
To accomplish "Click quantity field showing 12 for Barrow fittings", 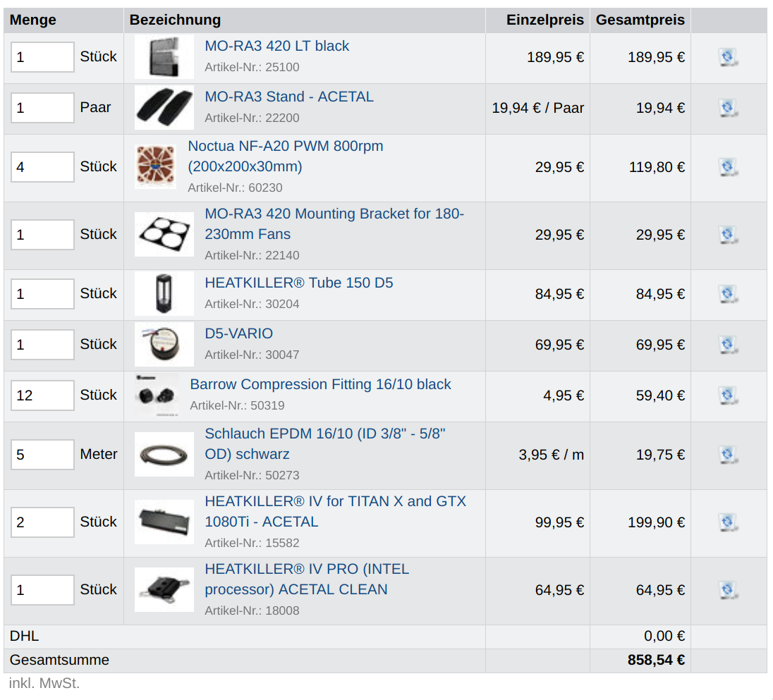I will [x=42, y=395].
